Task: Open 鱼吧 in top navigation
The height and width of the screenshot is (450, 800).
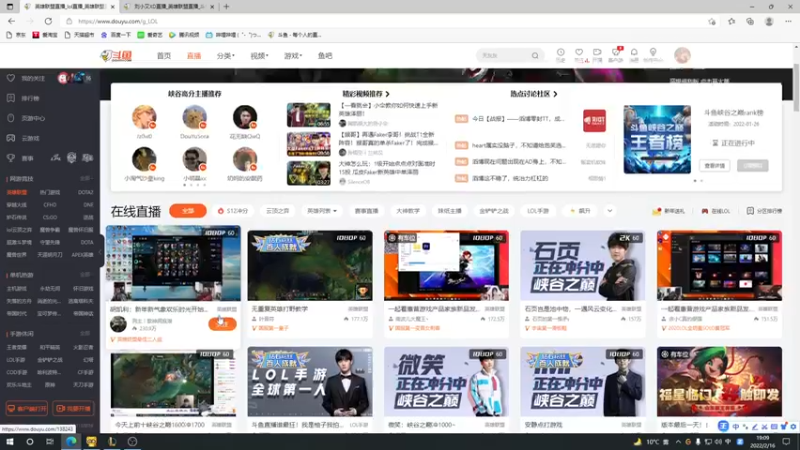Action: click(x=325, y=56)
